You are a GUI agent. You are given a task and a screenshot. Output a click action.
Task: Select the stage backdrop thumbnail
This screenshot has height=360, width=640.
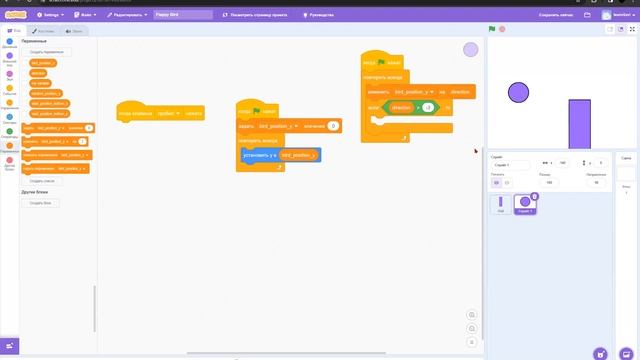(x=626, y=173)
